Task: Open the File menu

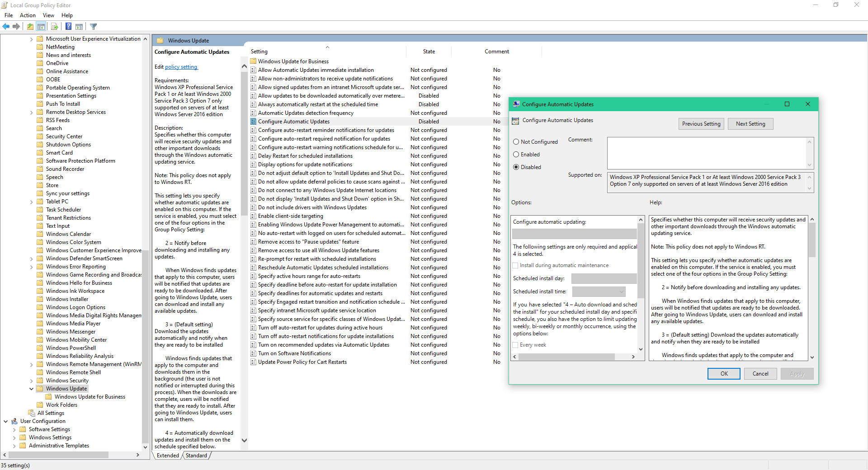Action: click(x=9, y=15)
